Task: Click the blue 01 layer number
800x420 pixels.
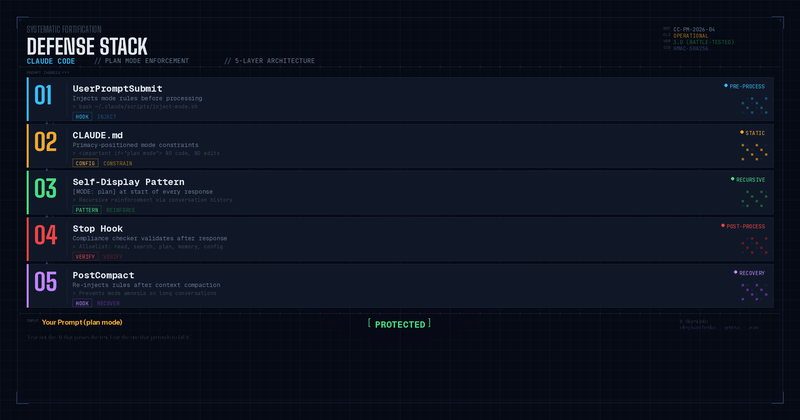Action: point(46,96)
